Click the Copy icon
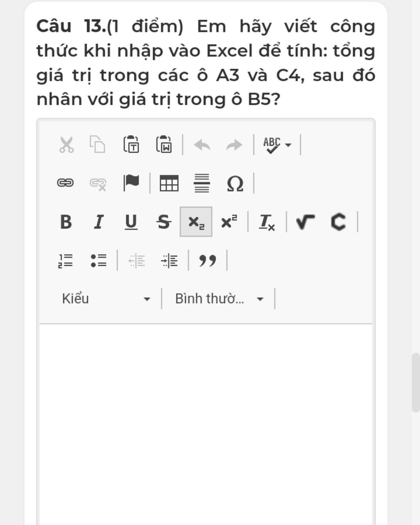This screenshot has width=420, height=525. pyautogui.click(x=98, y=145)
